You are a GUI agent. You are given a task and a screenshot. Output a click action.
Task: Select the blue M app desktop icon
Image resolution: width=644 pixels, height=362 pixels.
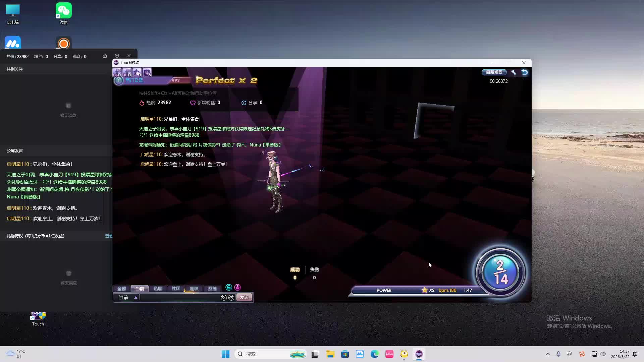point(13,43)
